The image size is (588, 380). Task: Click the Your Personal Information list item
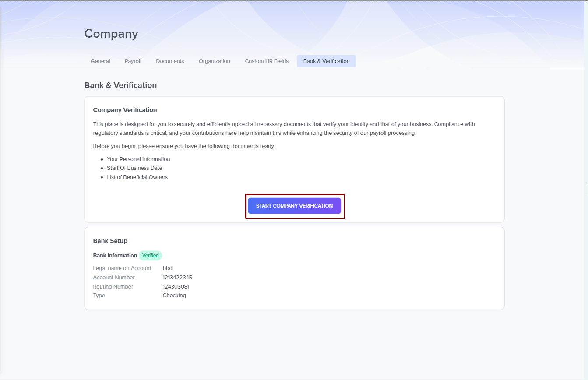(x=138, y=159)
